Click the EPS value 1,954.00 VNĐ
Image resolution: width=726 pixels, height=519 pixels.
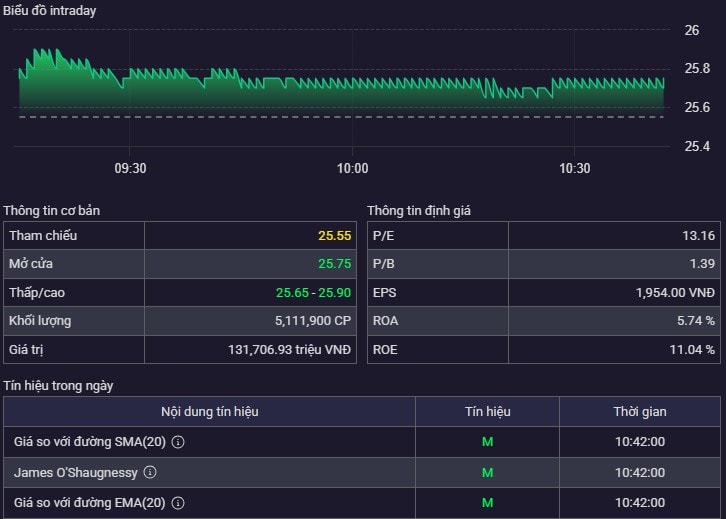(x=676, y=293)
